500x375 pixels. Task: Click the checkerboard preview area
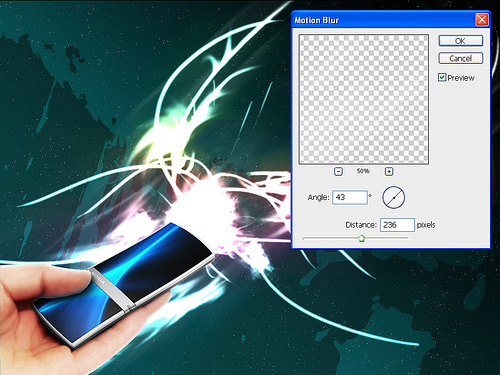pos(364,99)
